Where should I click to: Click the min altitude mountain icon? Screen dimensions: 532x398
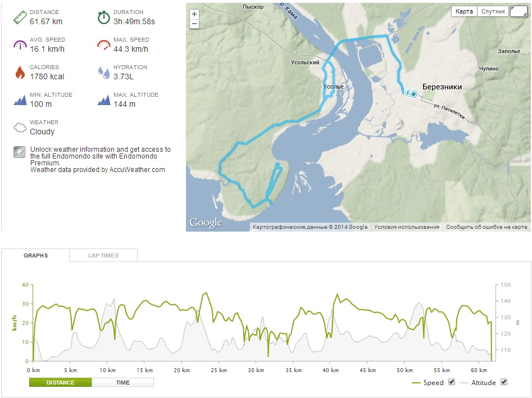(x=20, y=100)
